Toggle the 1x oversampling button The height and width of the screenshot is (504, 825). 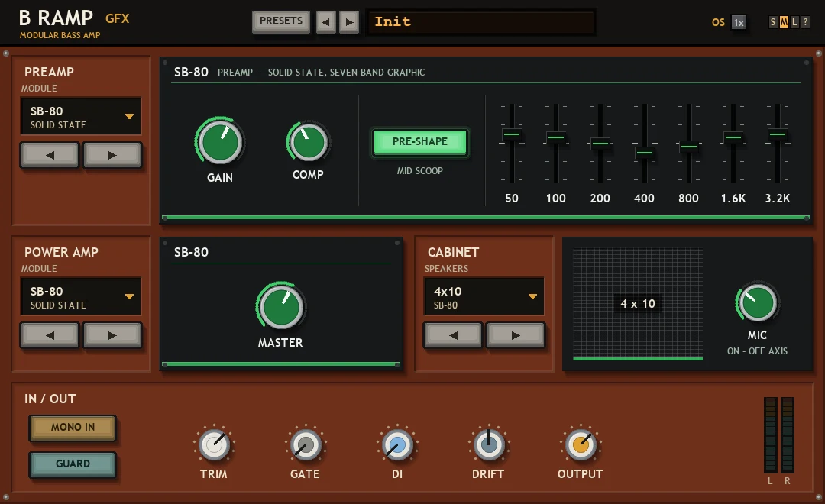click(739, 22)
